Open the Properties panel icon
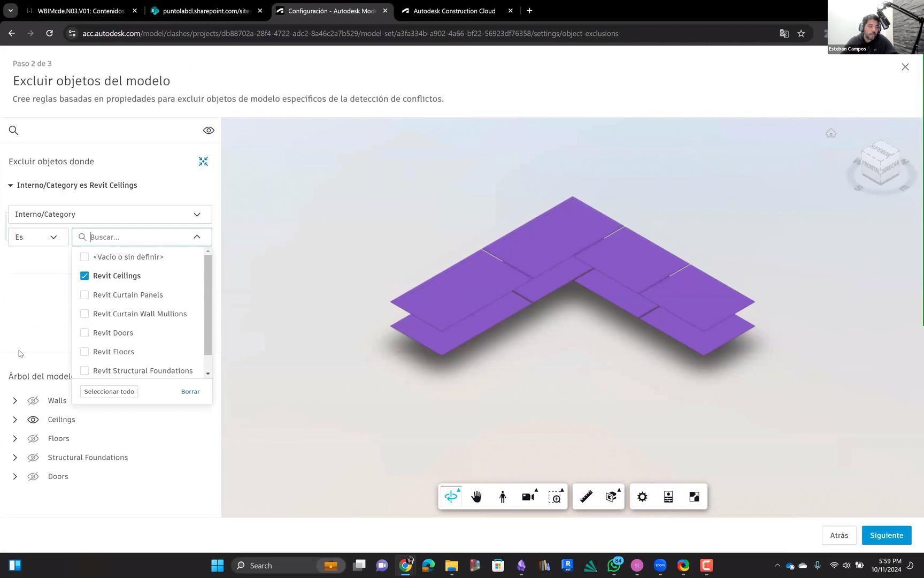Viewport: 924px width, 578px height. (x=668, y=497)
